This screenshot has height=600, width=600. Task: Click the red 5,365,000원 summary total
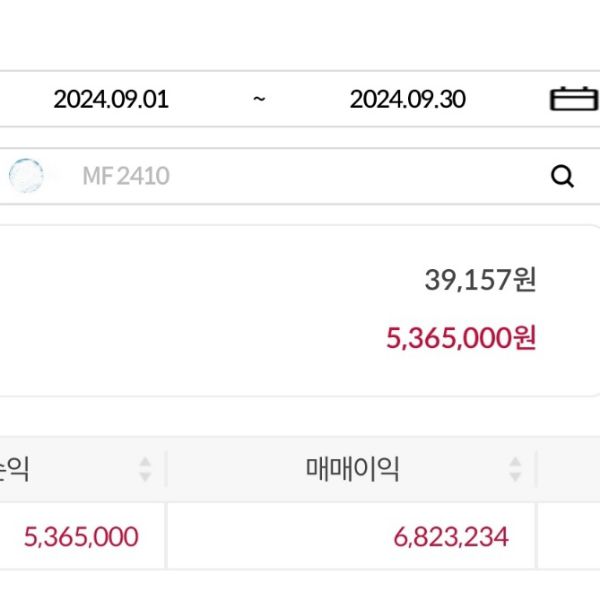click(461, 338)
